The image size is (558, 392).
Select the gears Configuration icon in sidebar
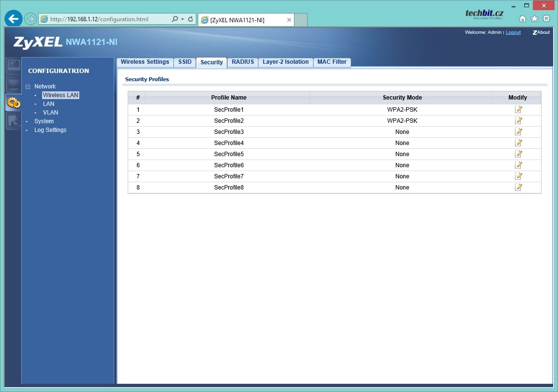point(13,102)
